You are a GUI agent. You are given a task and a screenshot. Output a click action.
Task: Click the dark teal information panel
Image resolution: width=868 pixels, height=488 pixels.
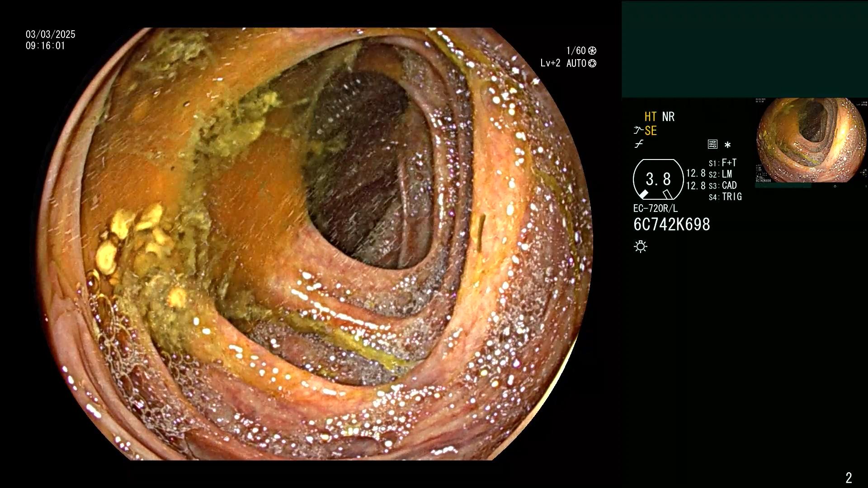pos(745,49)
